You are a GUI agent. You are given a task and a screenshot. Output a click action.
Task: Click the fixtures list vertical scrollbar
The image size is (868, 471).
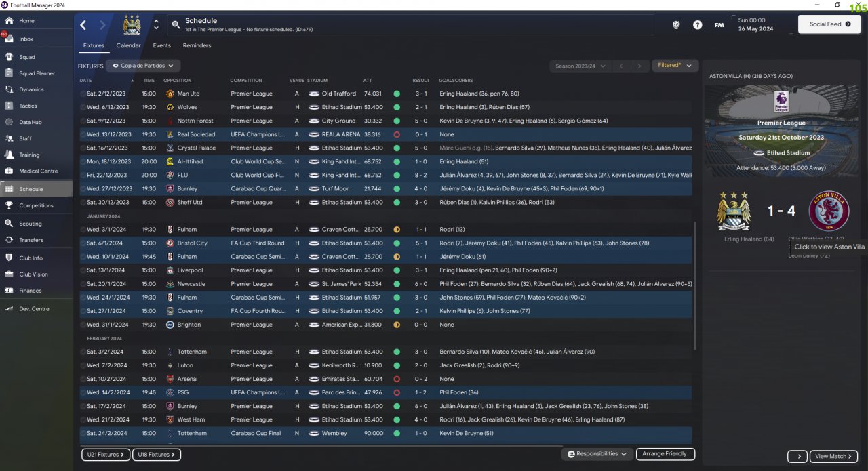pos(695,287)
